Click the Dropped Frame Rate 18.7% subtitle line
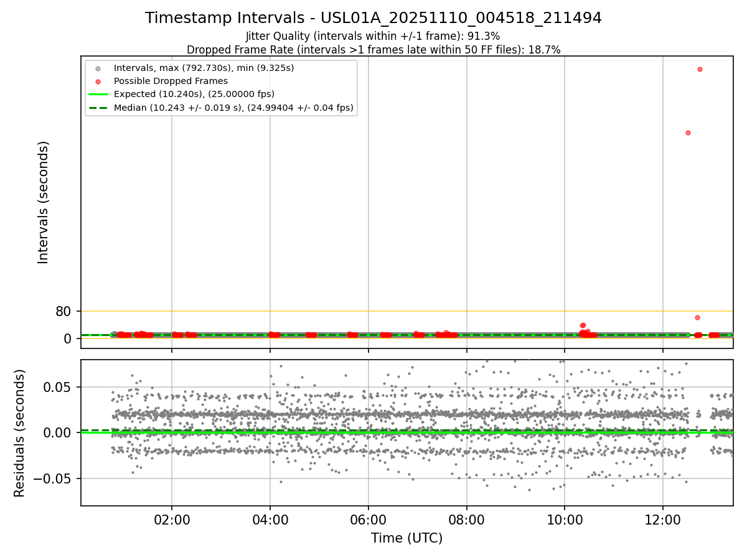Image resolution: width=747 pixels, height=560 pixels. coord(374,50)
